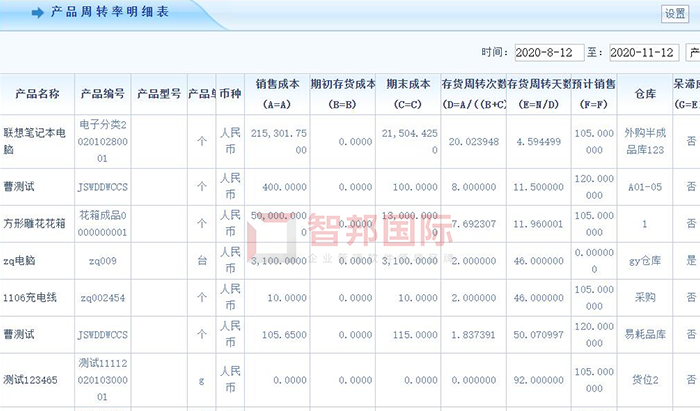The width and height of the screenshot is (700, 411).
Task: Click turnover days 11.960001
Action: [538, 224]
